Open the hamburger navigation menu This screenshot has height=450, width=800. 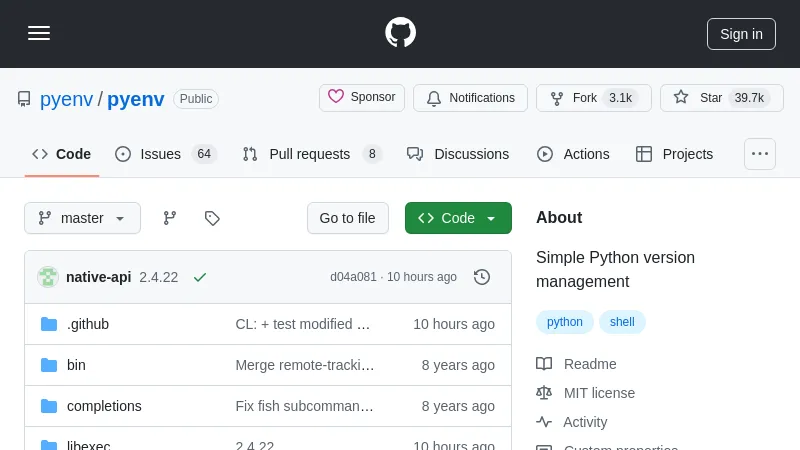tap(39, 33)
